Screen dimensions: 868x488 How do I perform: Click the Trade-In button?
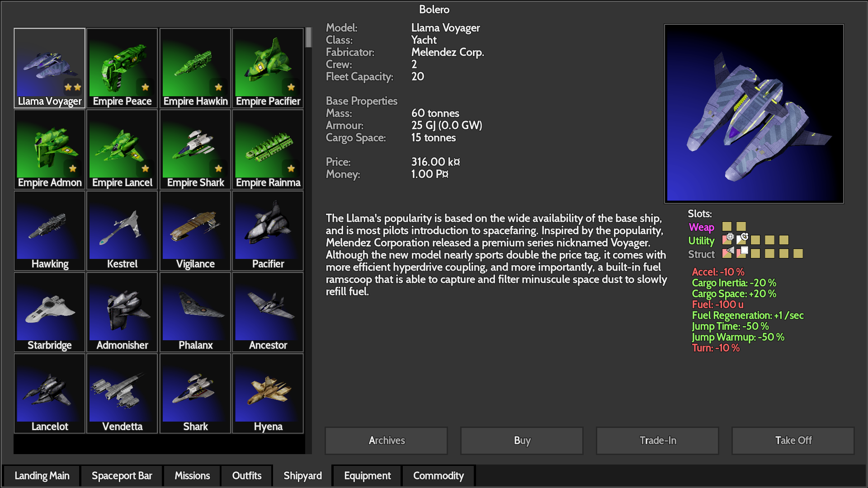[657, 441]
